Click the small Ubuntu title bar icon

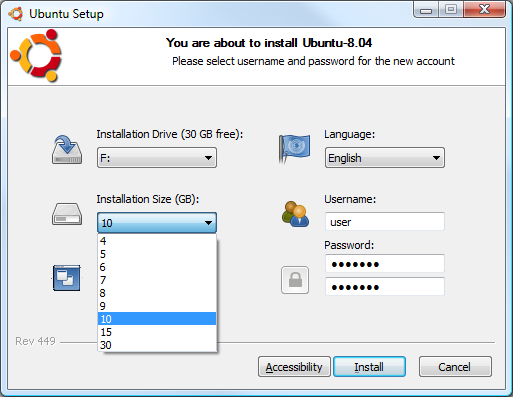click(16, 14)
